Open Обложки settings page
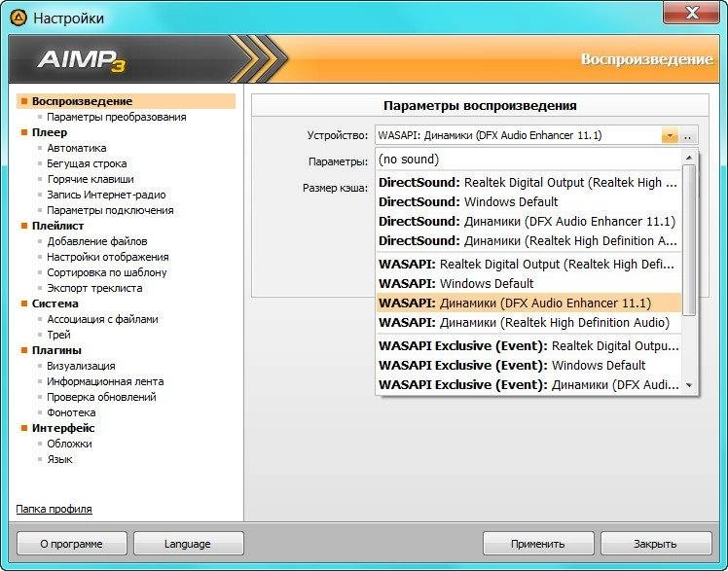728x571 pixels. coord(69,444)
